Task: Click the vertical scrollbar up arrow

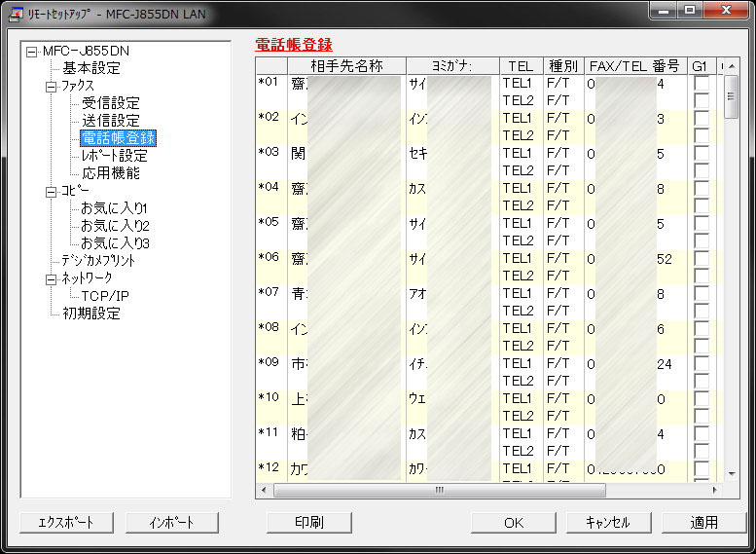Action: click(732, 66)
